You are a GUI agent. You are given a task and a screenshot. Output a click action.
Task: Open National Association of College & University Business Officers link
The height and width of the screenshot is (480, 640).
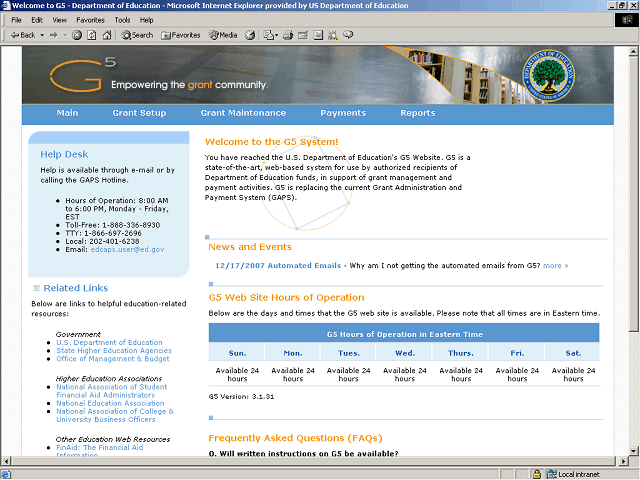pyautogui.click(x=115, y=416)
